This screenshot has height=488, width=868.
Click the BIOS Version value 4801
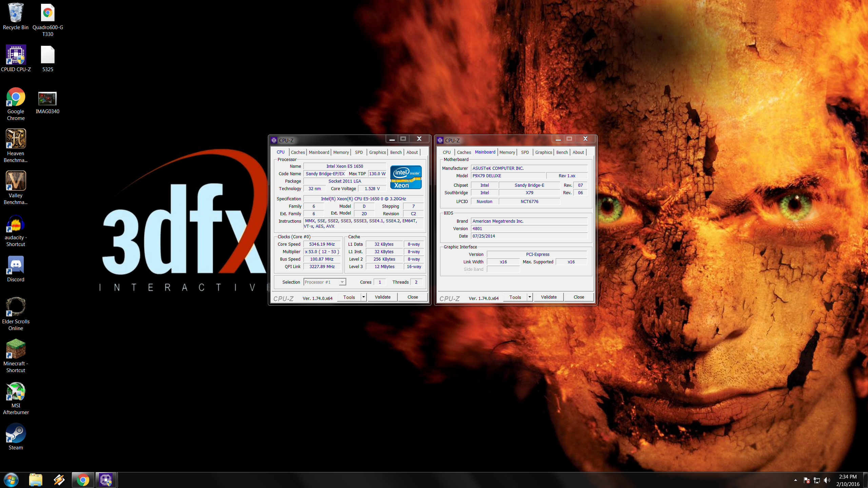pyautogui.click(x=529, y=228)
